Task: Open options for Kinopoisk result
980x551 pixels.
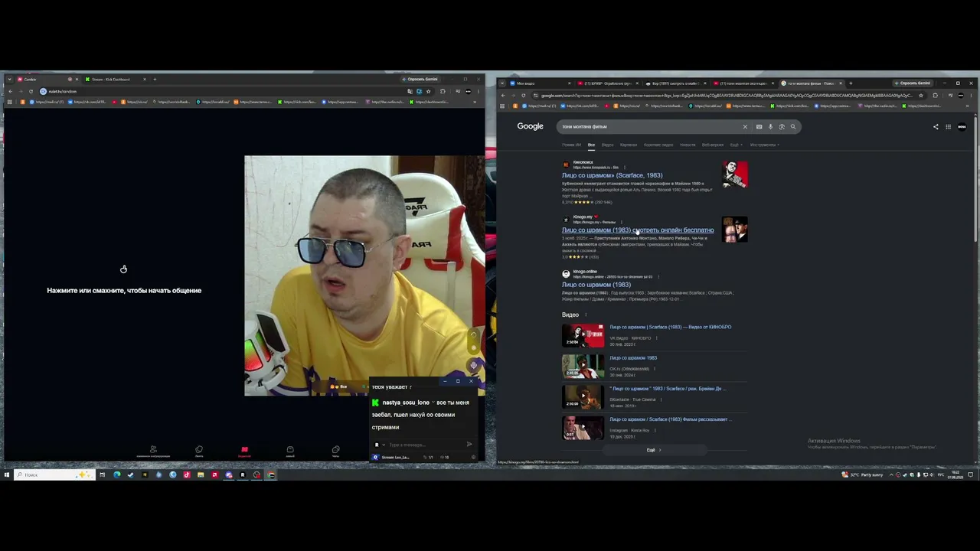Action: tap(624, 167)
